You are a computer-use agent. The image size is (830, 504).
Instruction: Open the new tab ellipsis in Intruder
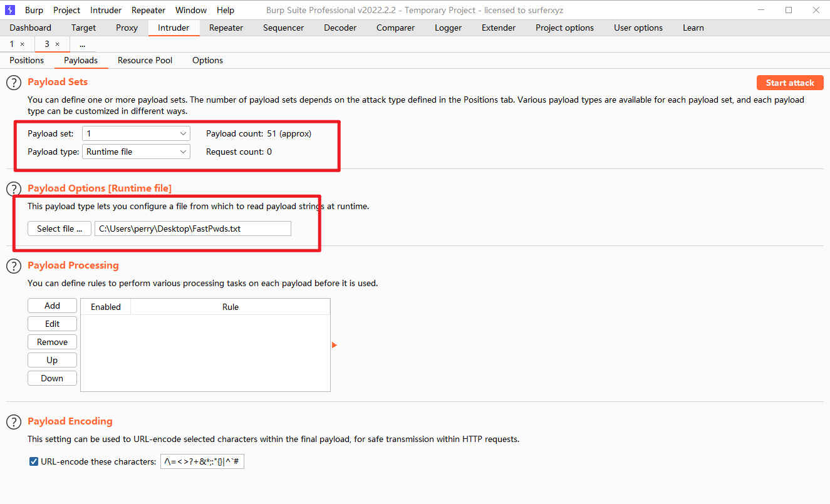coord(83,44)
